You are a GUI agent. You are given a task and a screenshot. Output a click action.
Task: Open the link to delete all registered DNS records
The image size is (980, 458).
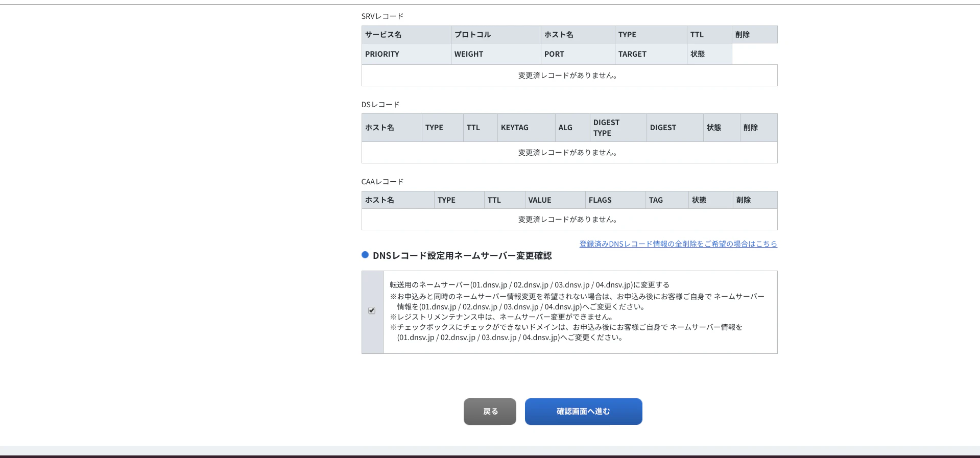[x=678, y=244]
